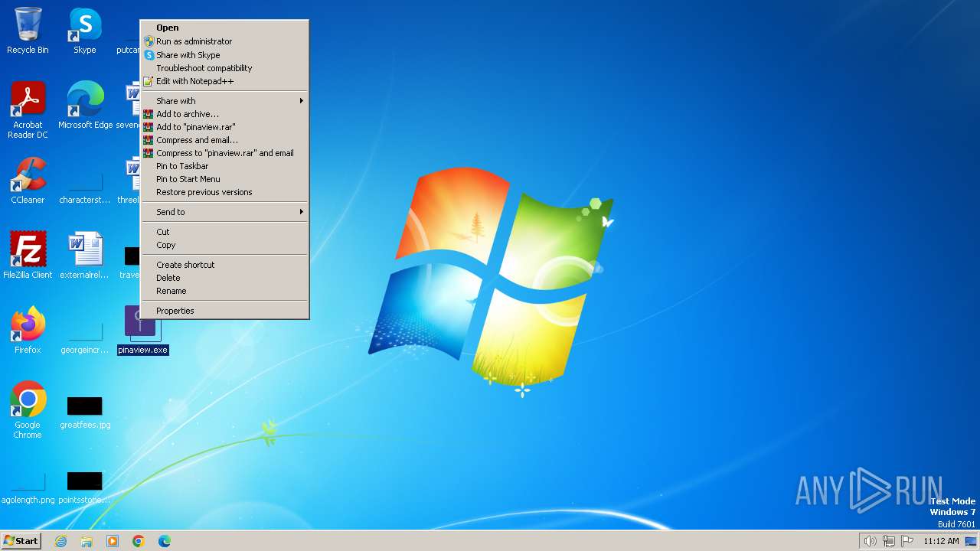The width and height of the screenshot is (980, 551).
Task: Select Pin to Start Menu
Action: click(225, 179)
